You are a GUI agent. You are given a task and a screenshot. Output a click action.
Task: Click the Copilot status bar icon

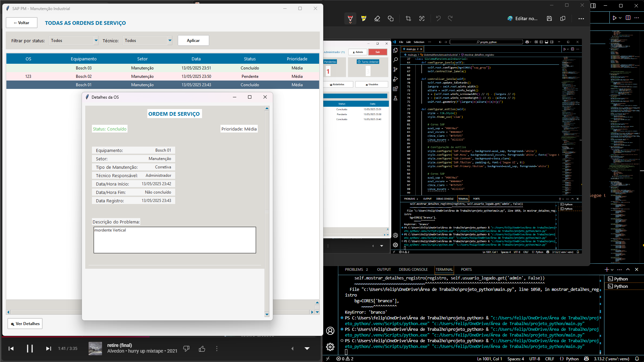[x=586, y=359]
